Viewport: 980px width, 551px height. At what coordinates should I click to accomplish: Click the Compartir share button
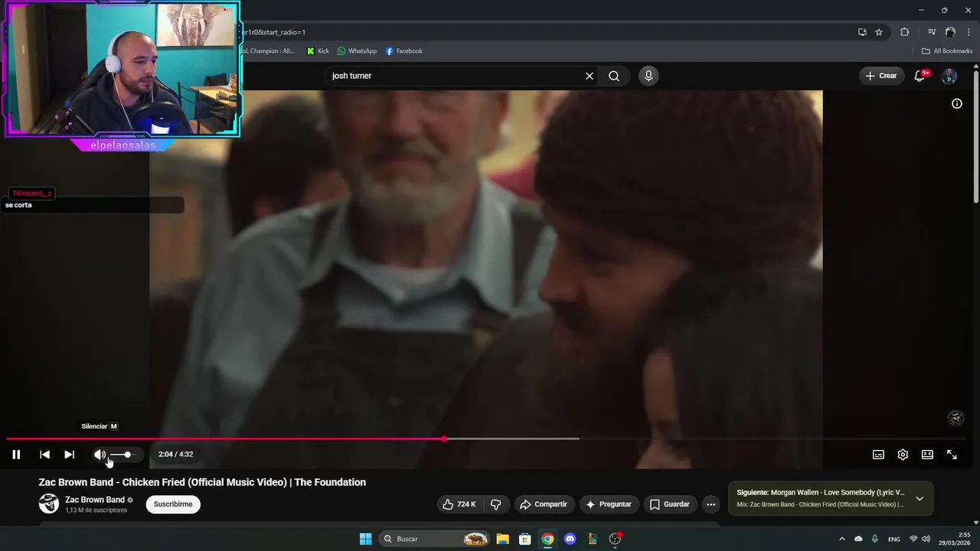(x=544, y=504)
